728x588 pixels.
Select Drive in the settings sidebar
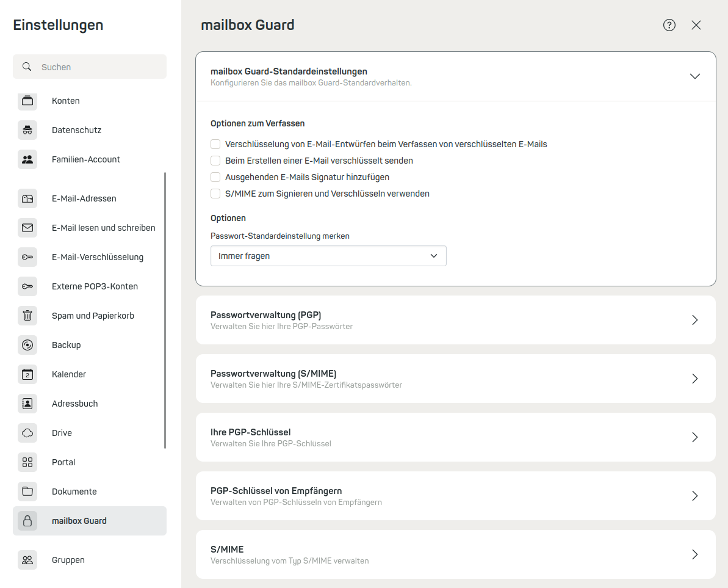(x=90, y=432)
